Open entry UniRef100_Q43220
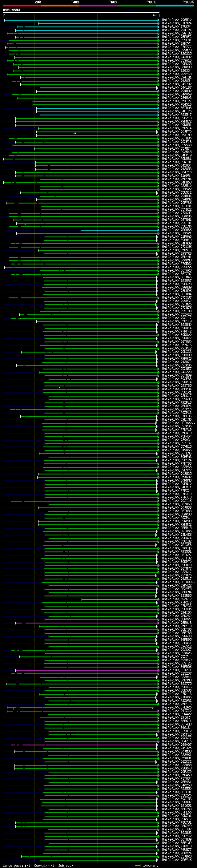197x868 pixels. coord(176,372)
